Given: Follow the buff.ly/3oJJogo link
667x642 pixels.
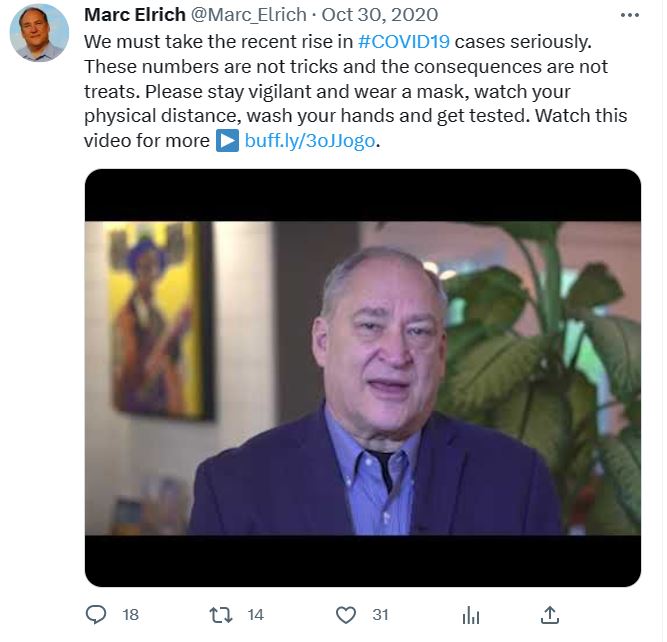Looking at the screenshot, I should coord(312,142).
